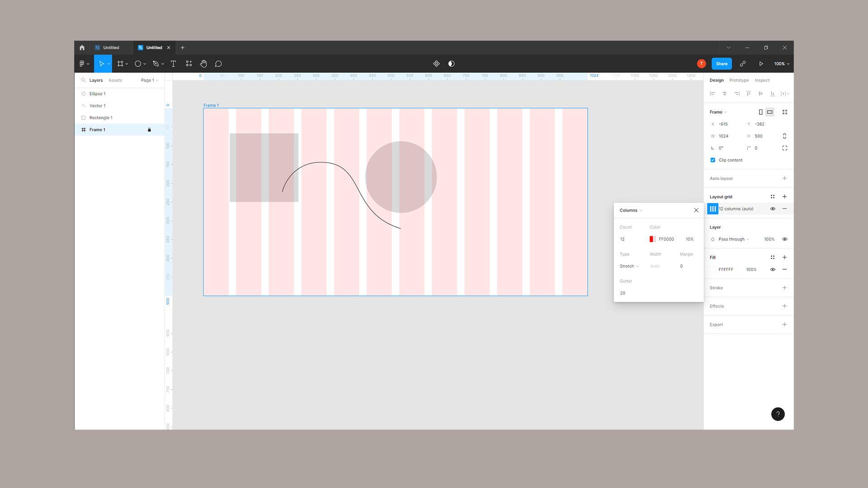Select the Text tool

(x=173, y=64)
